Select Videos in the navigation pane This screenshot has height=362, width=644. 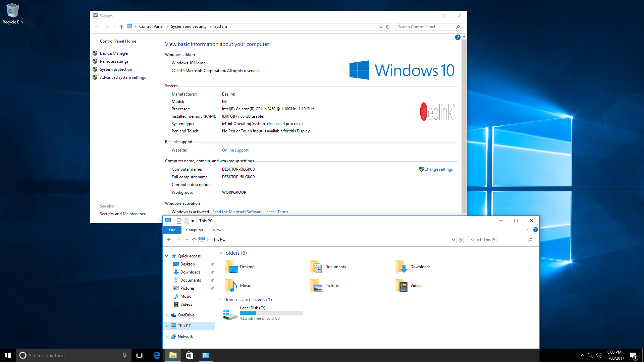coord(186,304)
